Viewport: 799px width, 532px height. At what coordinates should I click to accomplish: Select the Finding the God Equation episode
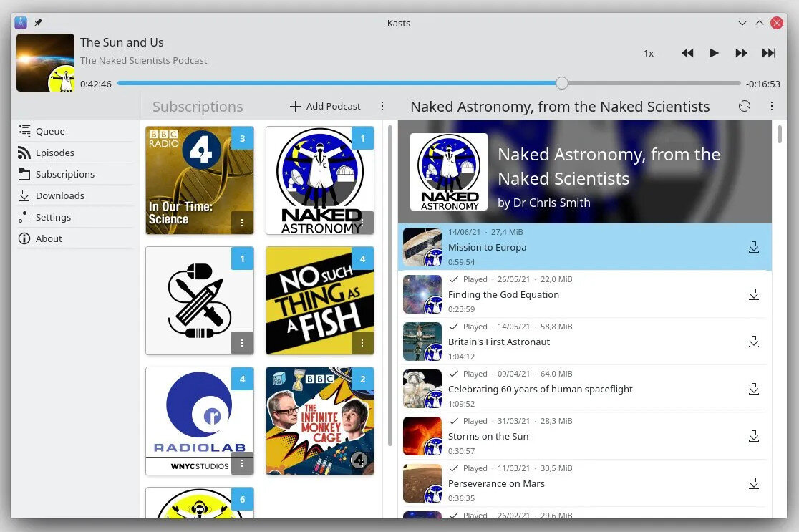click(585, 294)
